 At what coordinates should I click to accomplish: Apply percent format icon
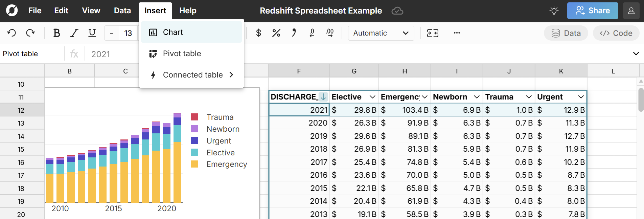click(x=276, y=33)
